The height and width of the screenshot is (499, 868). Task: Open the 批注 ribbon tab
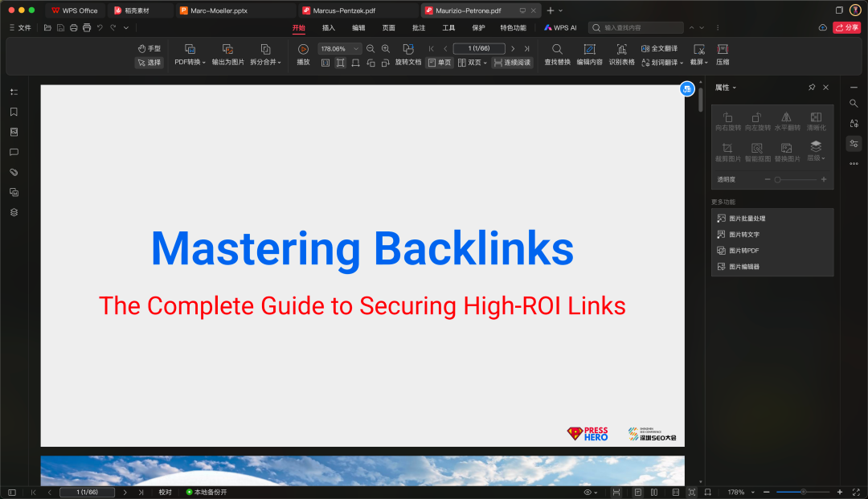(419, 27)
